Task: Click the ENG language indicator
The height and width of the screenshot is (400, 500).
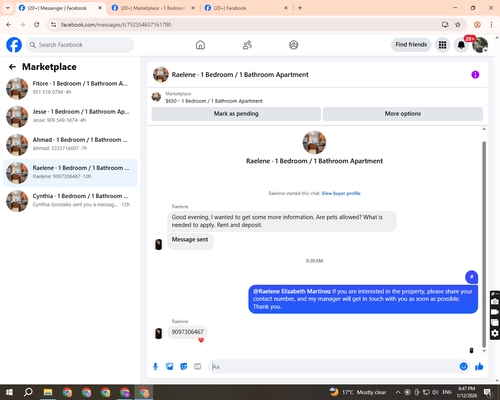Action: pos(447,392)
